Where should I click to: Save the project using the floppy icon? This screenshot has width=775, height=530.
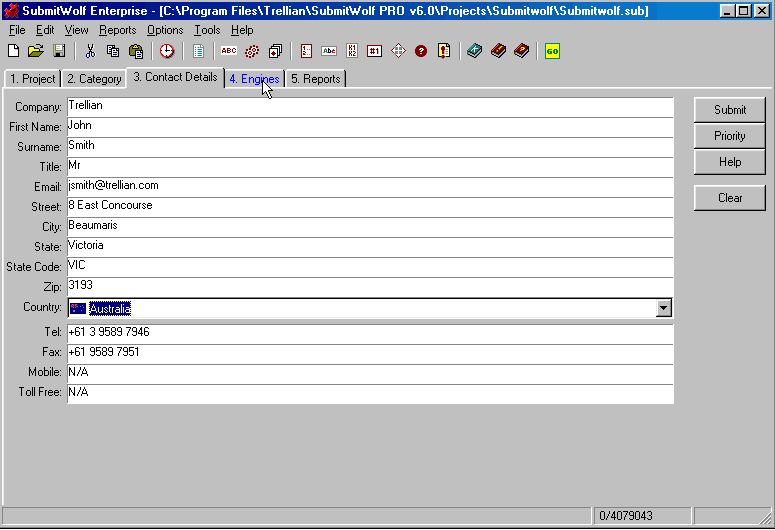pyautogui.click(x=59, y=51)
